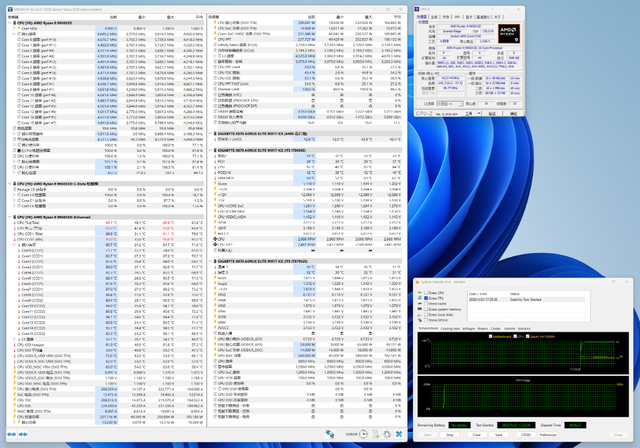This screenshot has height=448, width=640.
Task: Switch to CPU-Z 显卡 tab
Action: tap(469, 17)
